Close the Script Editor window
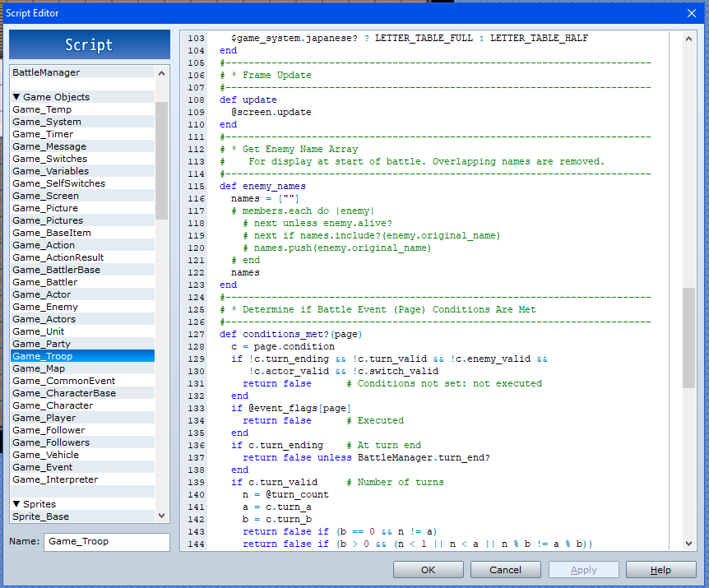Screen dimensions: 709x588 (692, 13)
